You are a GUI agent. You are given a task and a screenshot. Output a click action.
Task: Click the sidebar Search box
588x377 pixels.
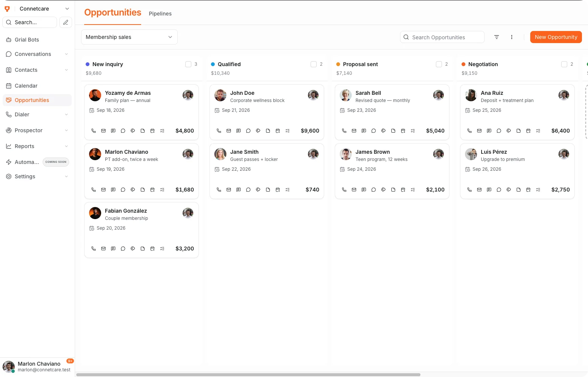30,22
